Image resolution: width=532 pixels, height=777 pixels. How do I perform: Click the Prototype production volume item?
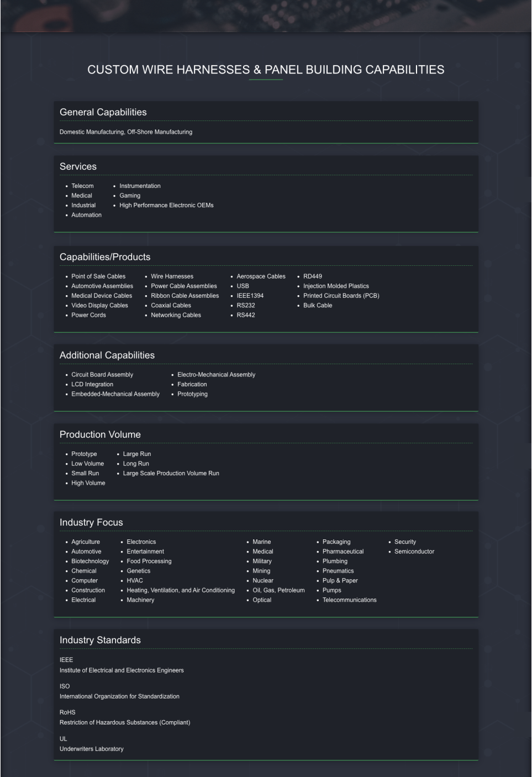tap(84, 454)
